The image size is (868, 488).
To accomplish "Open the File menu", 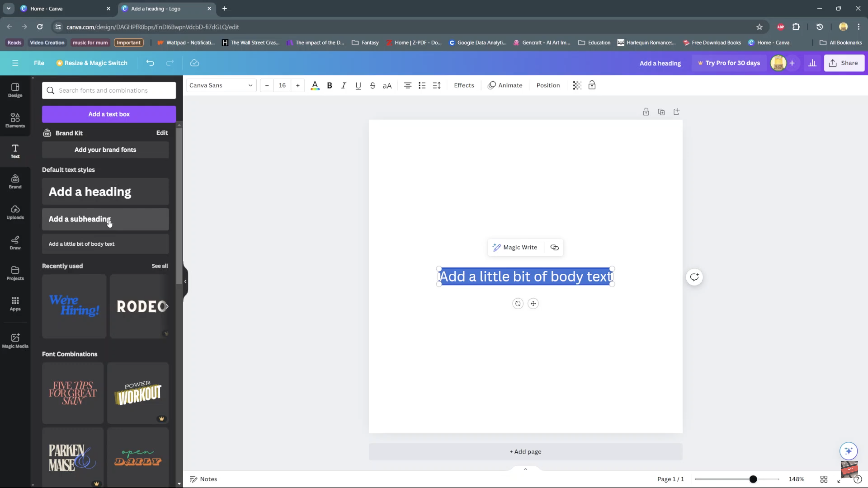I will (39, 63).
